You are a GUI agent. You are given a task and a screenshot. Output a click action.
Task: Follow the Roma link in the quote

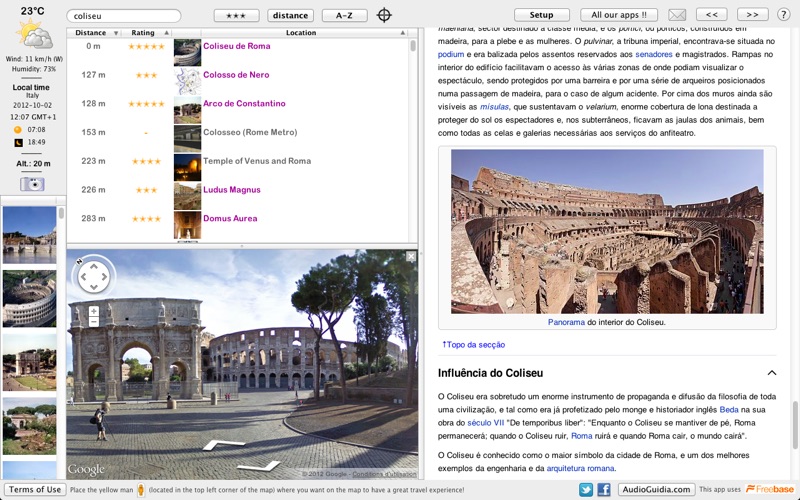(x=582, y=436)
